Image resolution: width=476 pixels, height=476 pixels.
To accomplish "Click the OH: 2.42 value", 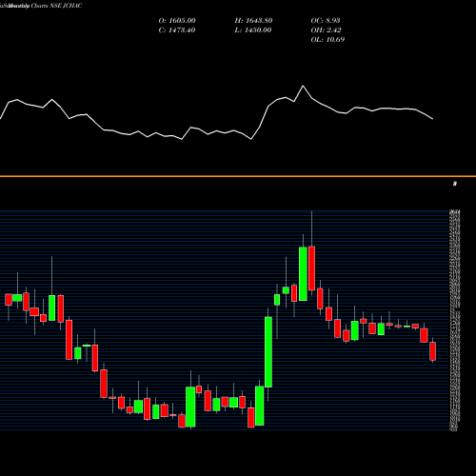I will pos(327,30).
